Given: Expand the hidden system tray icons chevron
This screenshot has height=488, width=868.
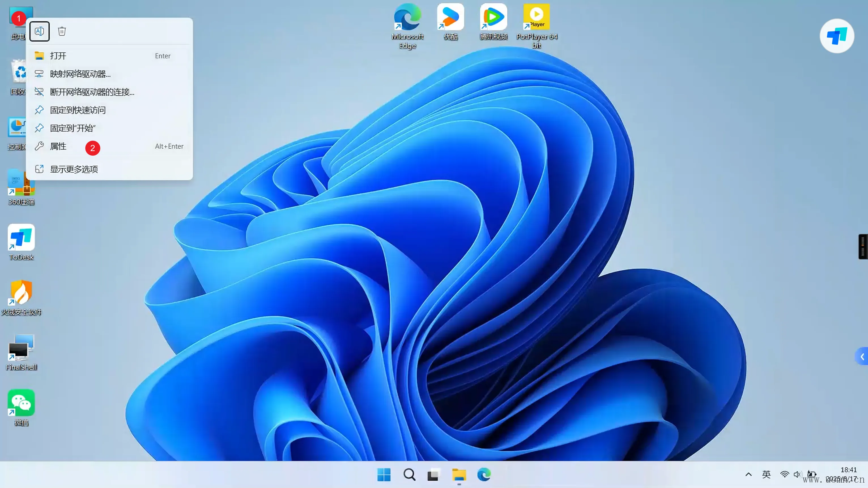Looking at the screenshot, I should (748, 474).
